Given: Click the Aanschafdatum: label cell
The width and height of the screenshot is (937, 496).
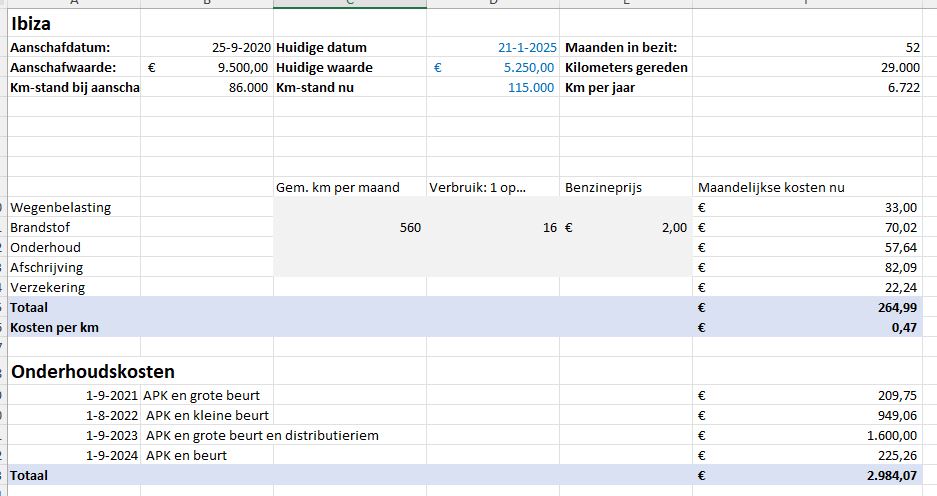Looking at the screenshot, I should [x=74, y=47].
